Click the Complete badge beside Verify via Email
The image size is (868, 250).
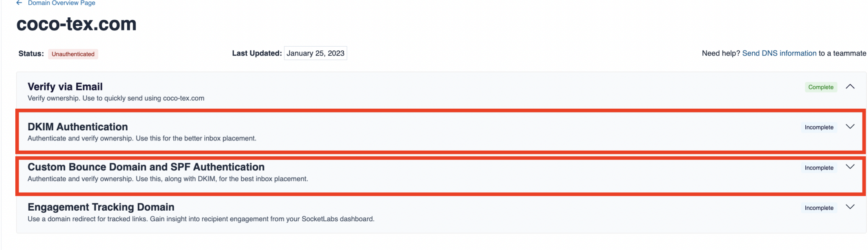[821, 87]
